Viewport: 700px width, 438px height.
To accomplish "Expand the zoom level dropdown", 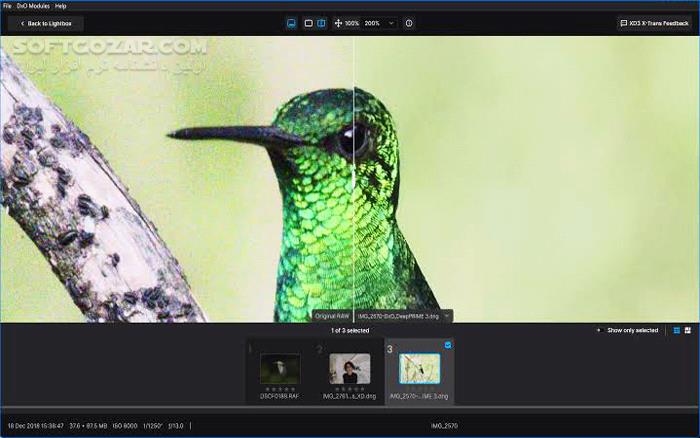I will coord(391,23).
